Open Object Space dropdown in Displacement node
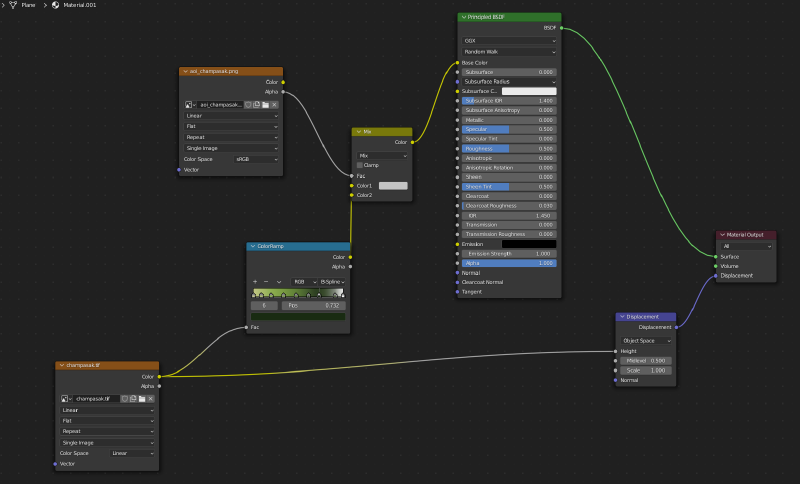Screen dimensions: 800x484 [x=646, y=340]
